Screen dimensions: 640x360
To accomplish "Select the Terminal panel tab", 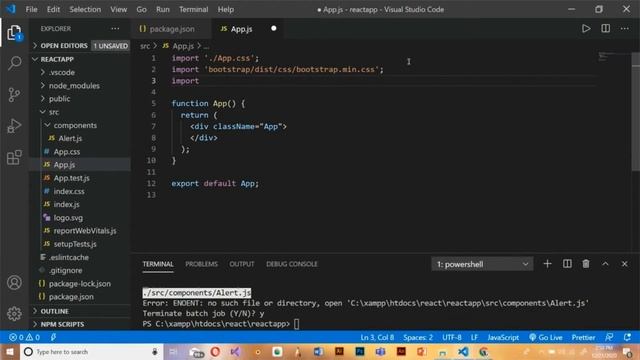I will point(158,264).
